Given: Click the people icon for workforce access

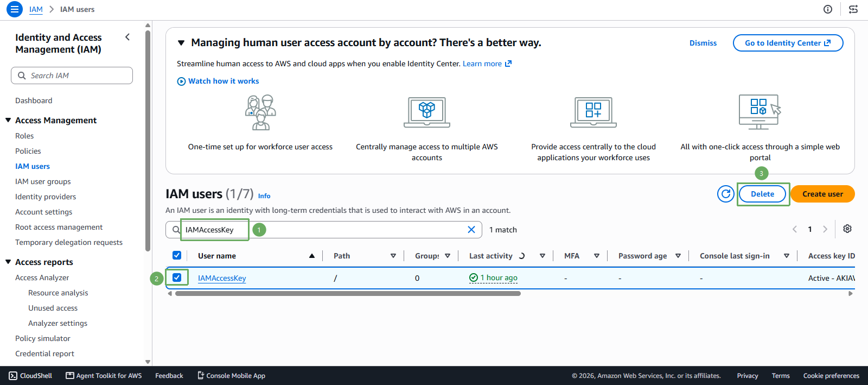Looking at the screenshot, I should [x=260, y=112].
